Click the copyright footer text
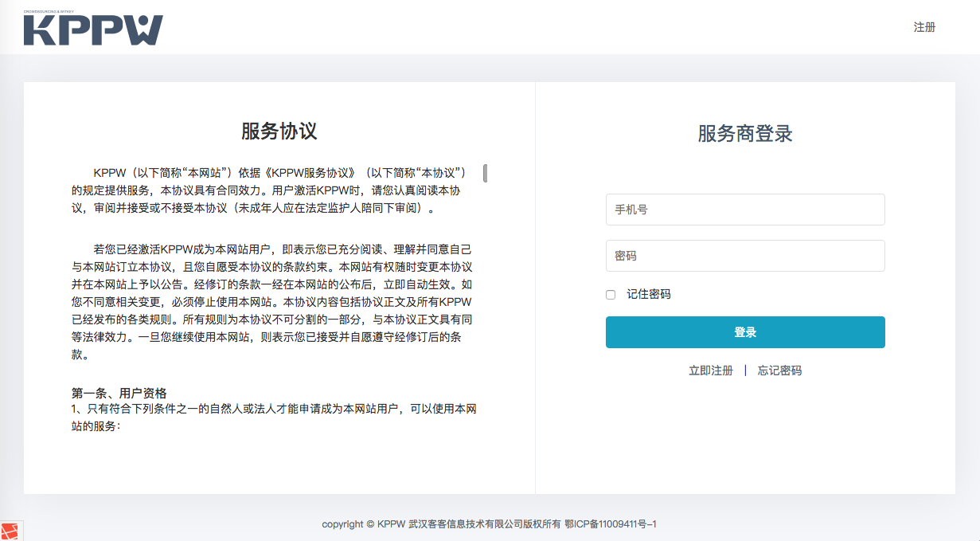Viewport: 980px width, 541px height. pos(489,524)
